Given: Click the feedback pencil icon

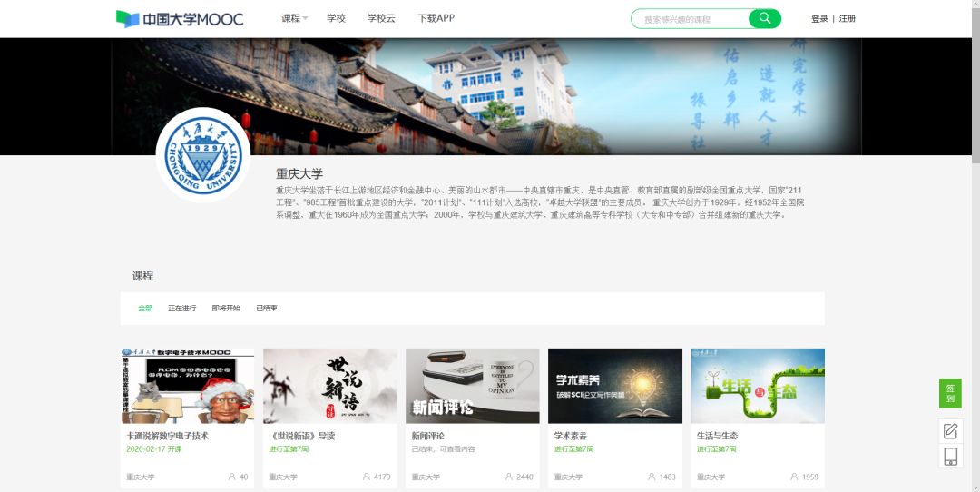Looking at the screenshot, I should [x=950, y=431].
